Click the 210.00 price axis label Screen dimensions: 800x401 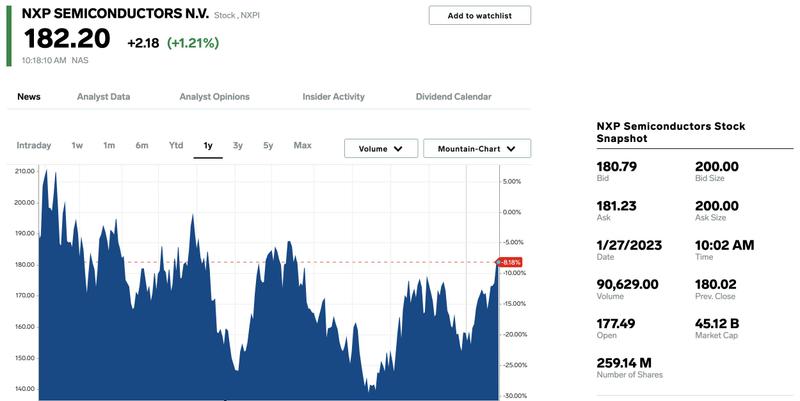pyautogui.click(x=25, y=171)
